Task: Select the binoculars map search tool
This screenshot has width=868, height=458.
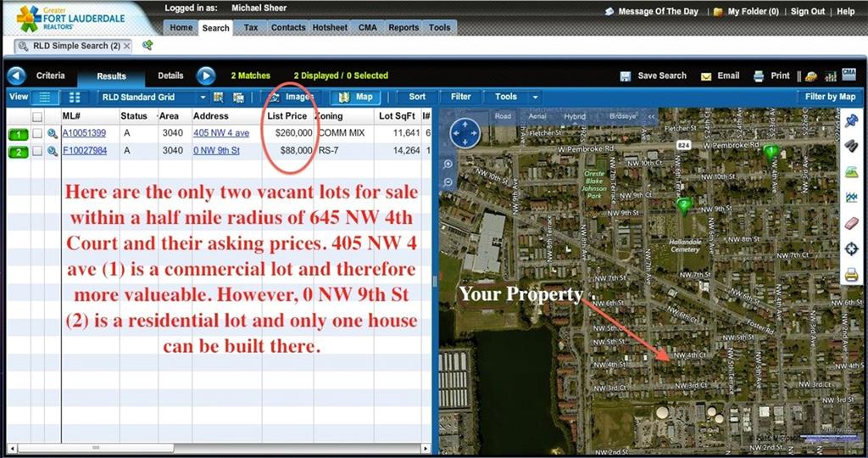Action: click(852, 147)
